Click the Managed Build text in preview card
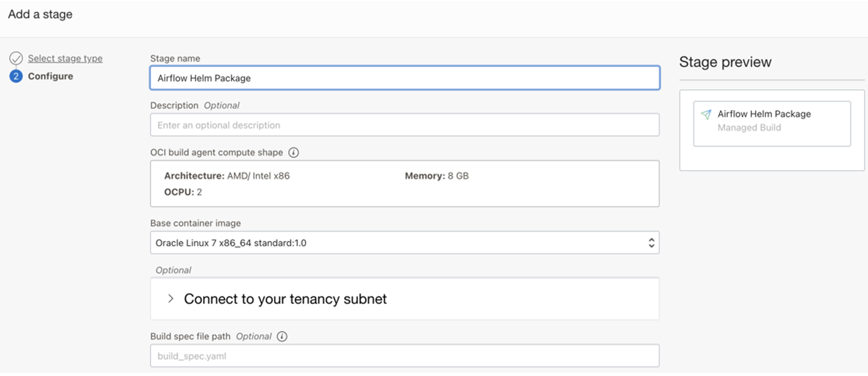Viewport: 868px width, 376px height. (749, 128)
